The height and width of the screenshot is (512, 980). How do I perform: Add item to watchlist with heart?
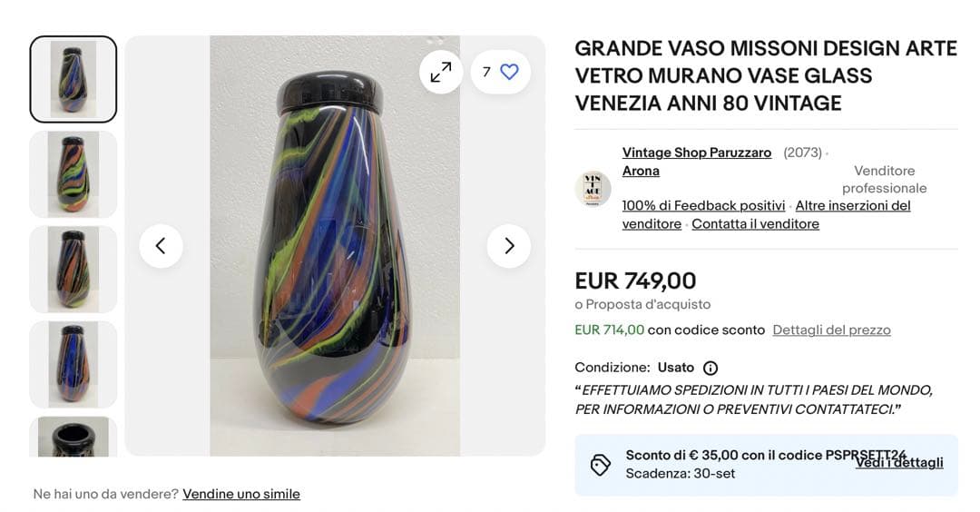(509, 72)
